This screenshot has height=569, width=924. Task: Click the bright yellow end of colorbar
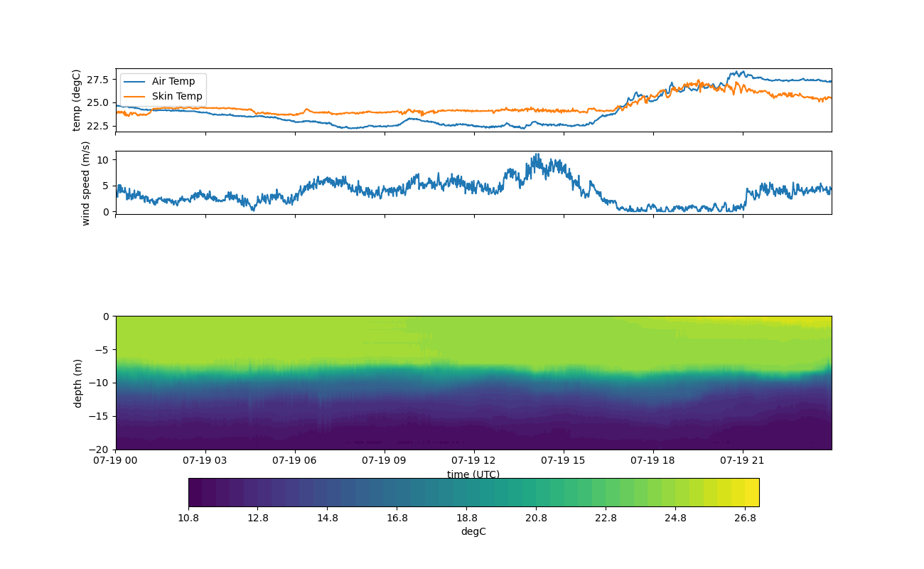[x=752, y=492]
